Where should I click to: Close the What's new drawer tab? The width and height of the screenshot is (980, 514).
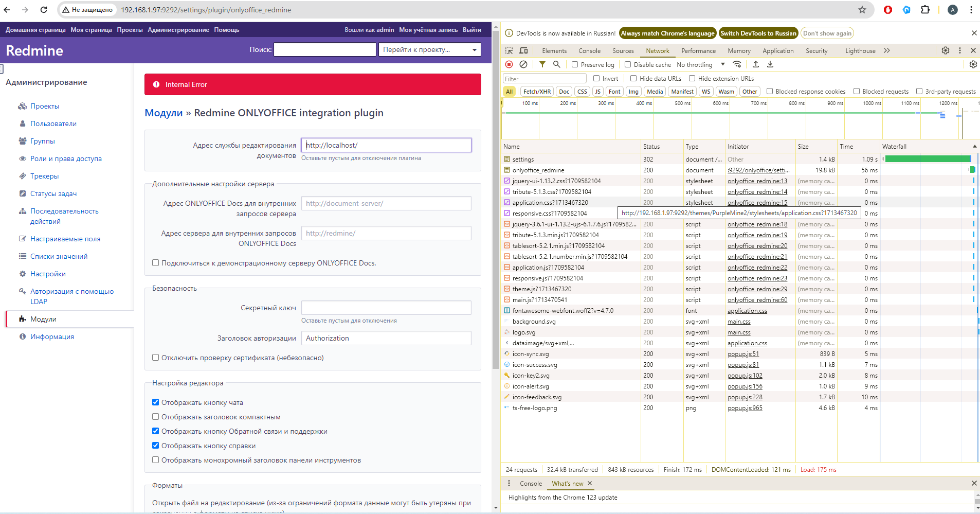[590, 483]
